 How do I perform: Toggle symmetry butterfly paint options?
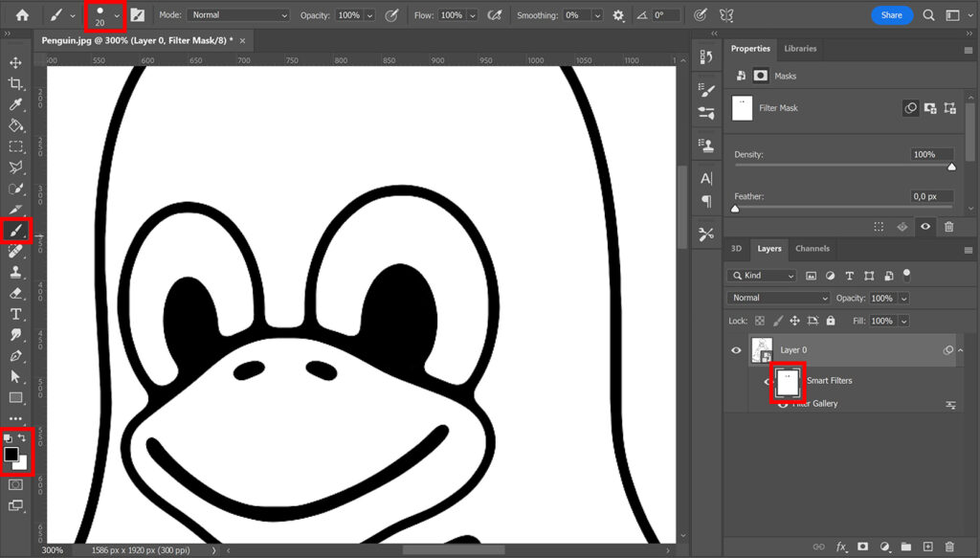click(x=725, y=15)
